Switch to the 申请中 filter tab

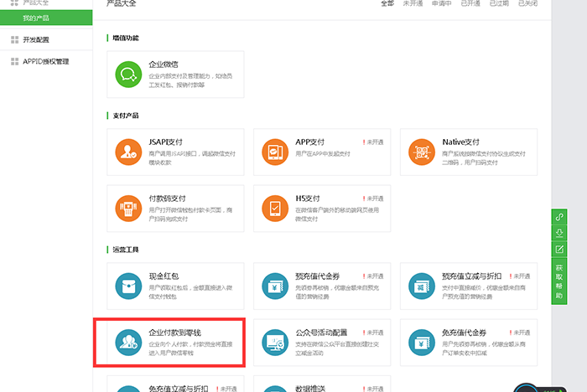(442, 3)
